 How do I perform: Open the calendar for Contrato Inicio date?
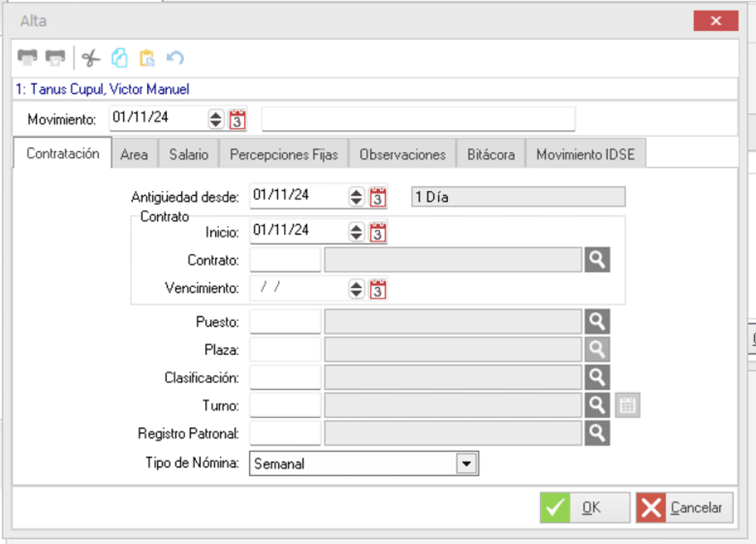[x=379, y=230]
